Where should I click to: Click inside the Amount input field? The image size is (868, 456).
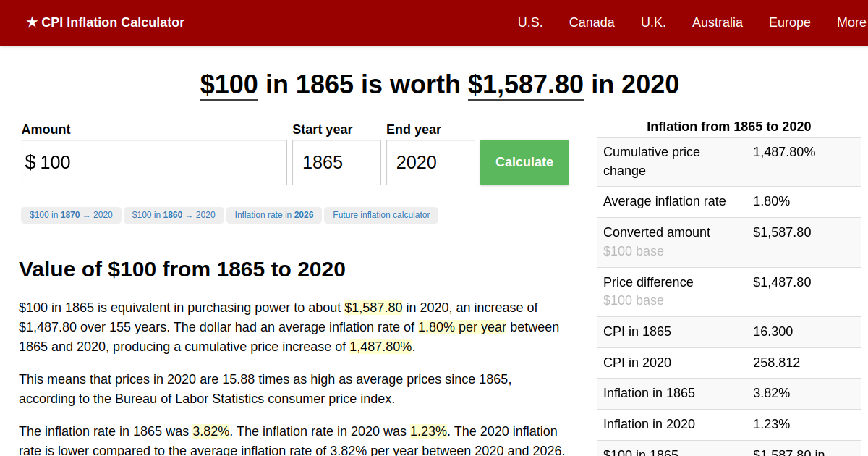click(x=154, y=162)
